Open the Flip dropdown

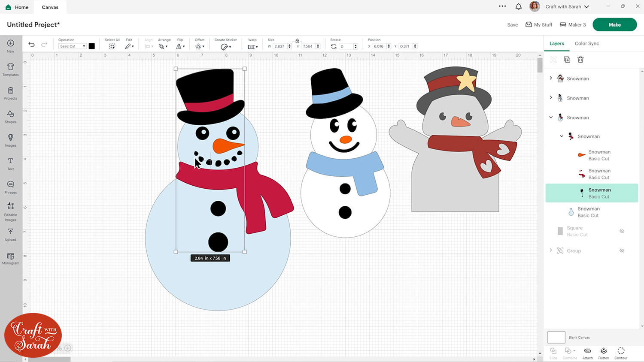(x=180, y=46)
